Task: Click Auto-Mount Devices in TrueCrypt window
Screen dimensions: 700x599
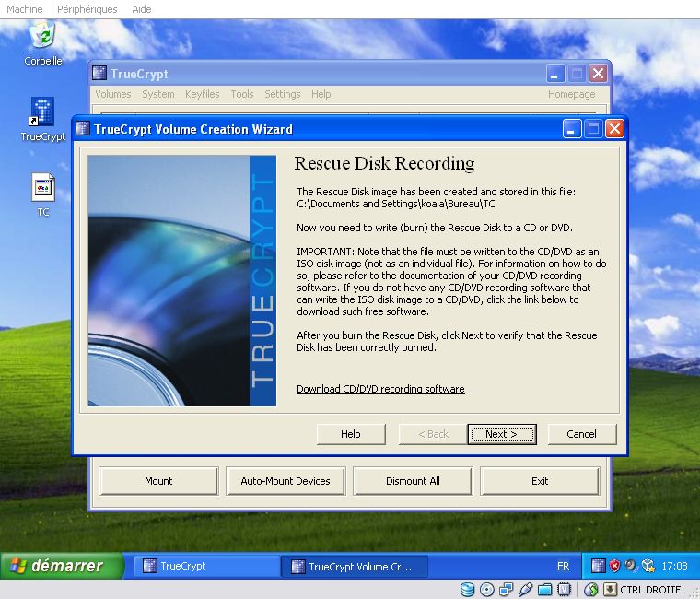Action: [286, 481]
